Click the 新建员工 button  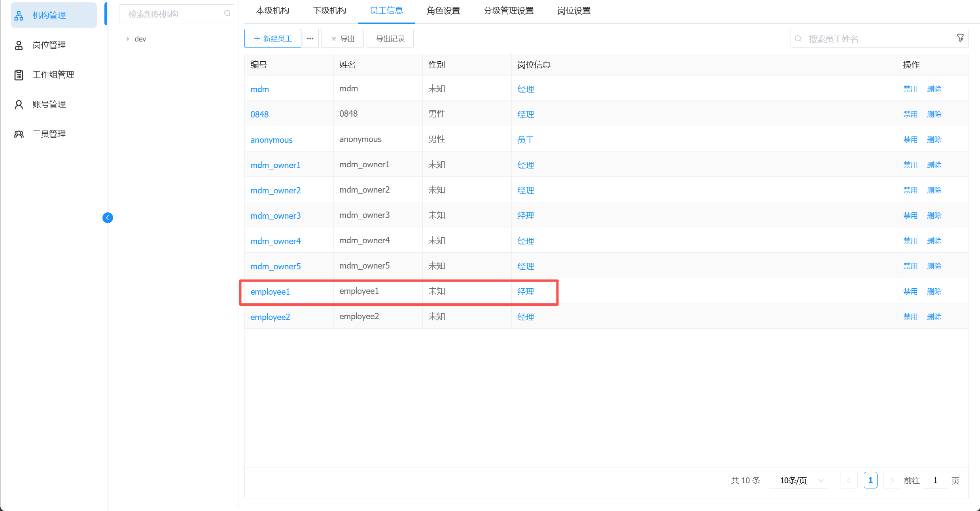click(x=273, y=38)
